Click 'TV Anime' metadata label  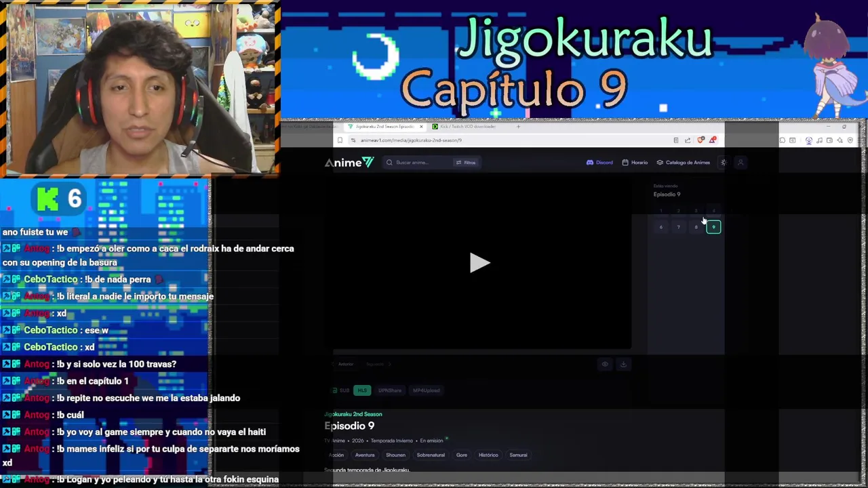click(334, 441)
